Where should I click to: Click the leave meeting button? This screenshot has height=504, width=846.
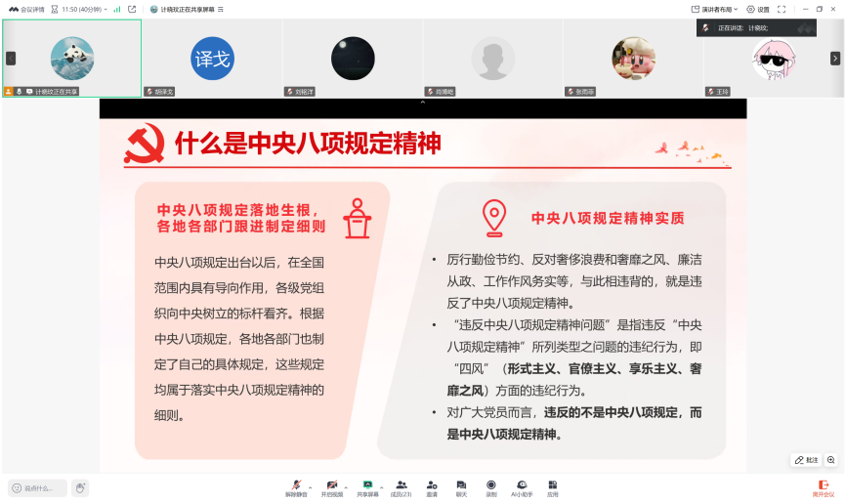pyautogui.click(x=824, y=487)
